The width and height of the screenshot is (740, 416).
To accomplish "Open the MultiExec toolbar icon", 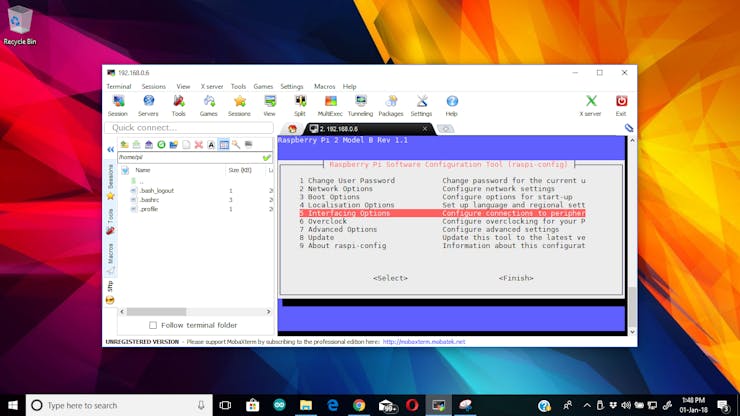I will [x=330, y=105].
